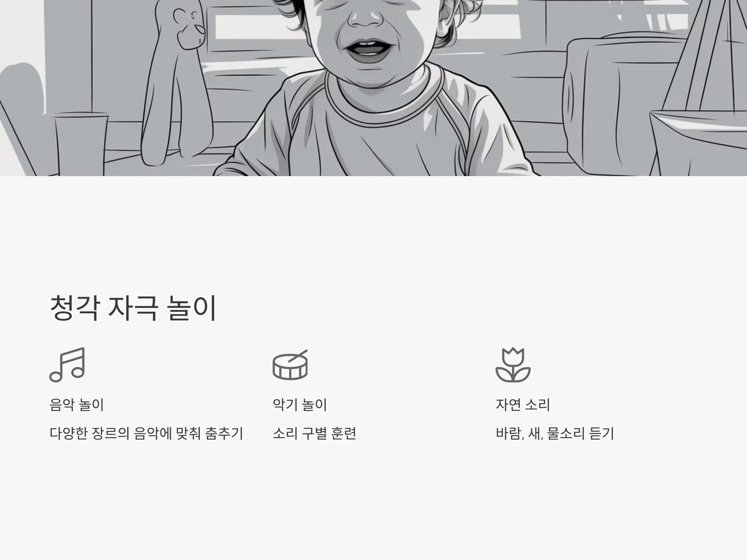Select the drum instrument icon

tap(290, 365)
